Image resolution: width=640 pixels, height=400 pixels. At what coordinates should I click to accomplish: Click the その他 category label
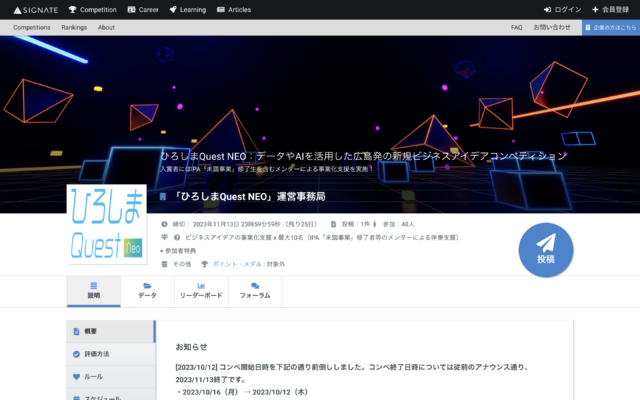click(182, 264)
